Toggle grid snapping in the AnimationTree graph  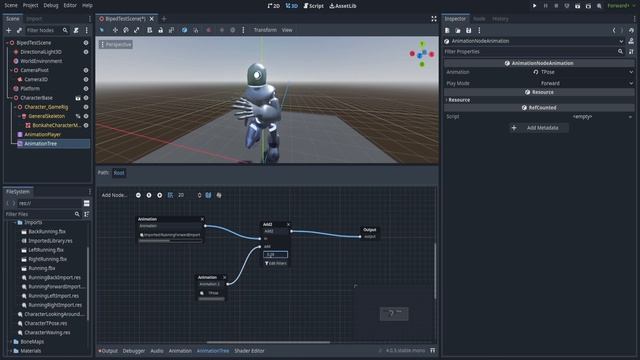170,195
